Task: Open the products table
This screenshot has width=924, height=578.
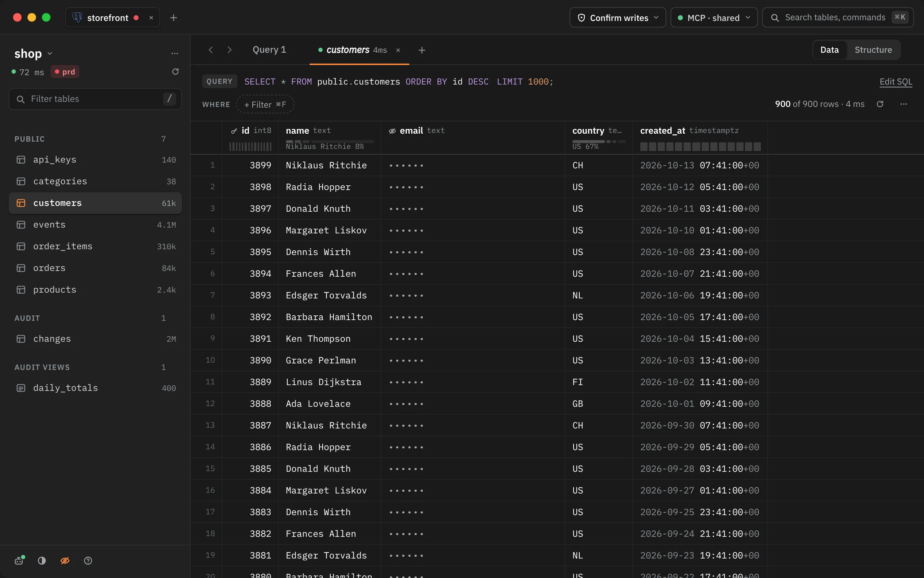Action: [x=95, y=290]
